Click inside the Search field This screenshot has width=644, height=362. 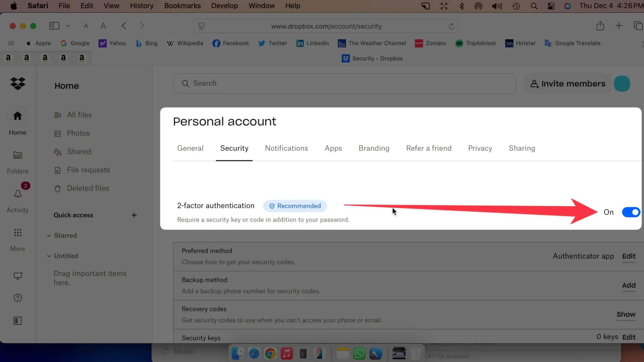point(277,83)
